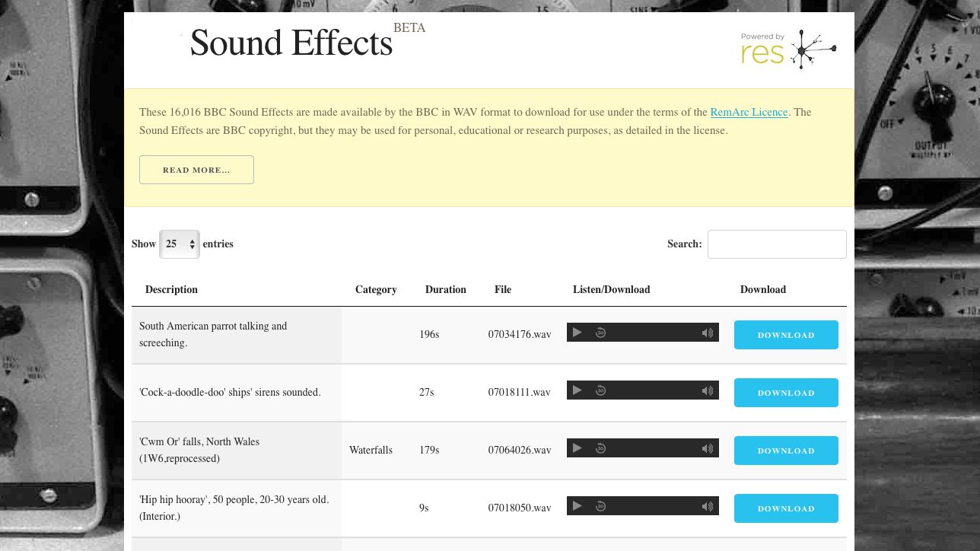Sort the table by Category
The image size is (980, 551).
coord(376,289)
